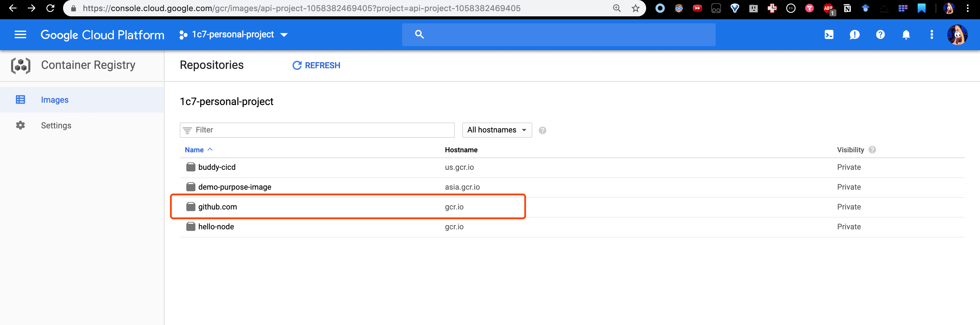Expand the 1c7-personal-project project selector

click(x=233, y=35)
